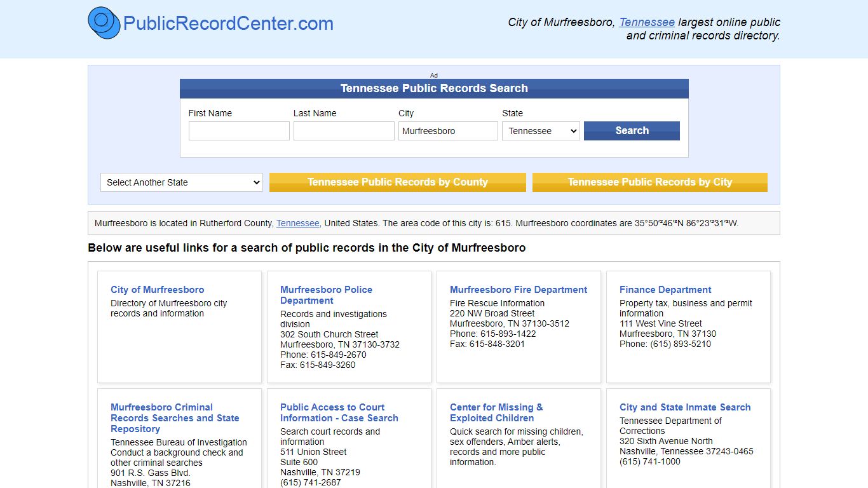Click the text 111 West Vine Street
868x488 pixels.
pos(661,323)
